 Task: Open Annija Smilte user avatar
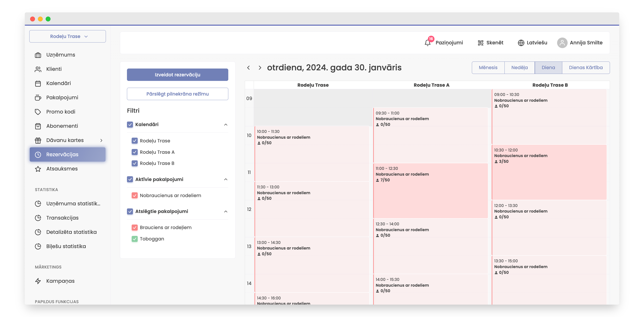[x=562, y=43]
